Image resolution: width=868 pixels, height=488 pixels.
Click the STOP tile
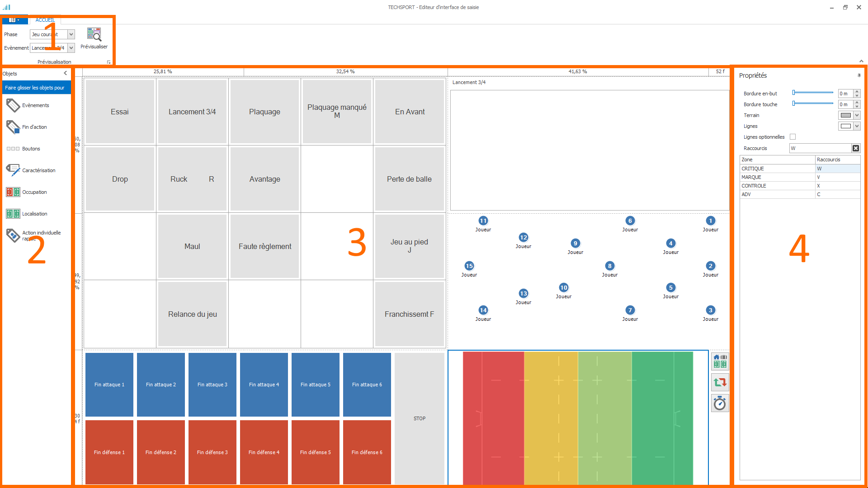(x=420, y=418)
